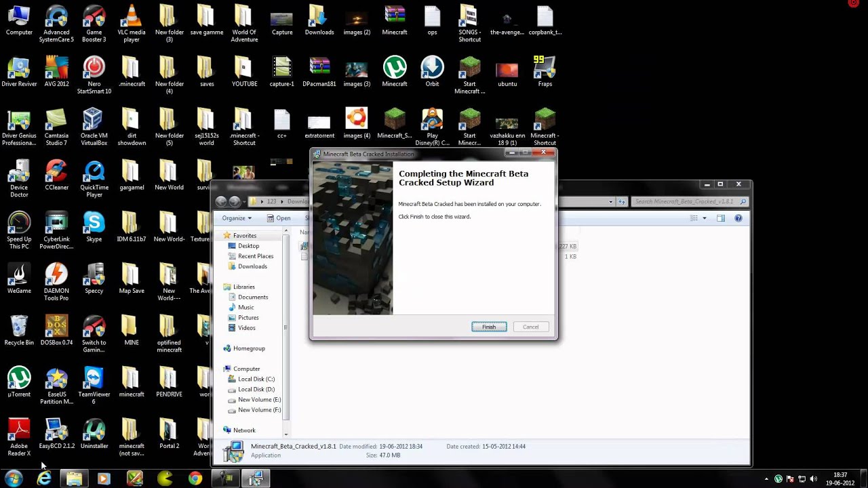868x488 pixels.
Task: Click Cancel in the Minecraft setup wizard
Action: click(530, 327)
